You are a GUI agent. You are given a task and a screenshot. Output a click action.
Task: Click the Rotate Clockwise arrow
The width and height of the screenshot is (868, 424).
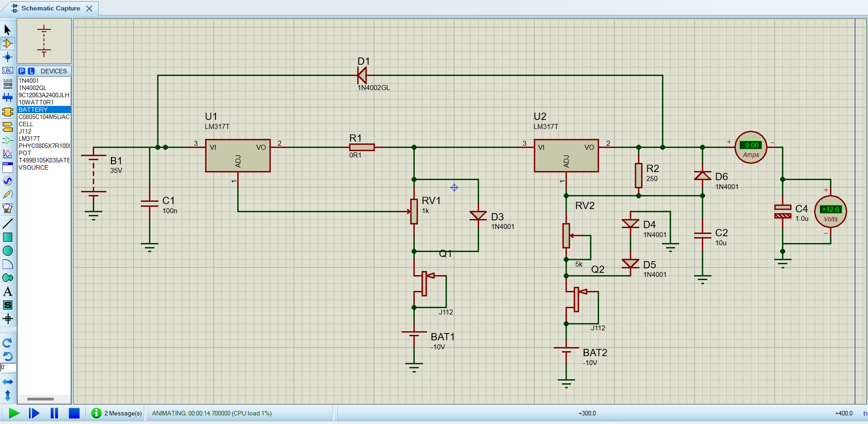(8, 343)
